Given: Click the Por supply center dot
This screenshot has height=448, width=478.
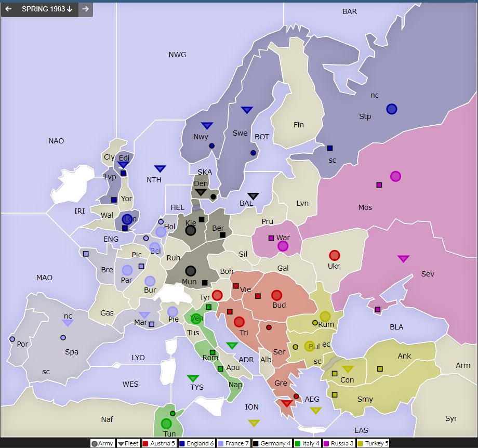Looking at the screenshot, I should click(x=12, y=339).
